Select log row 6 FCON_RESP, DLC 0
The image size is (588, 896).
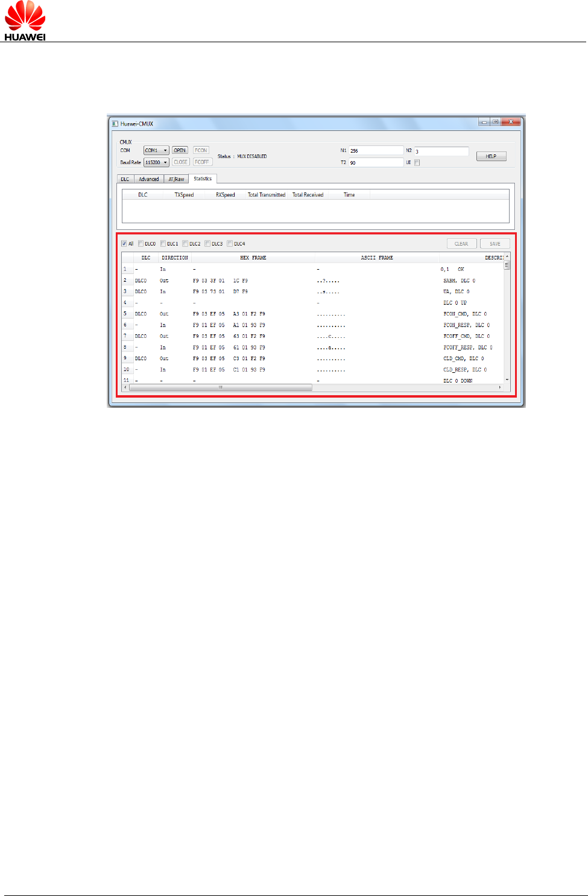[467, 325]
